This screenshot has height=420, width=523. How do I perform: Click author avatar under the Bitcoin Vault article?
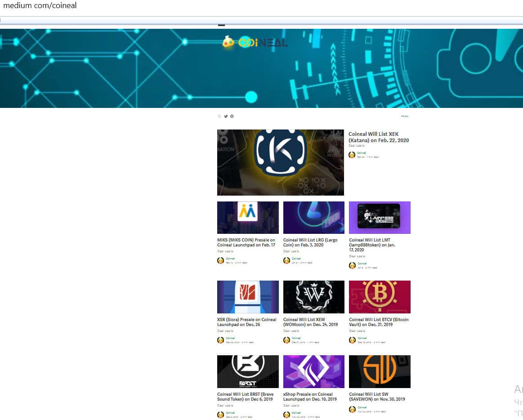(352, 340)
